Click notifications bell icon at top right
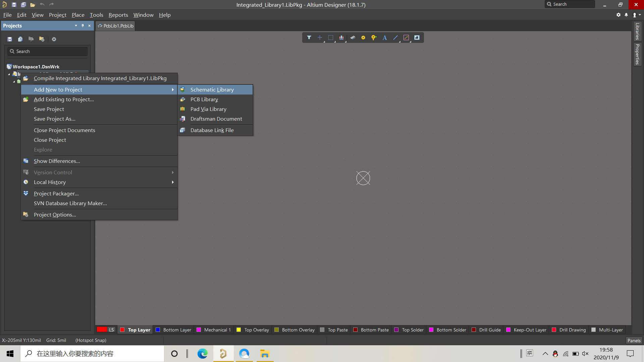This screenshot has height=362, width=644. point(626,15)
